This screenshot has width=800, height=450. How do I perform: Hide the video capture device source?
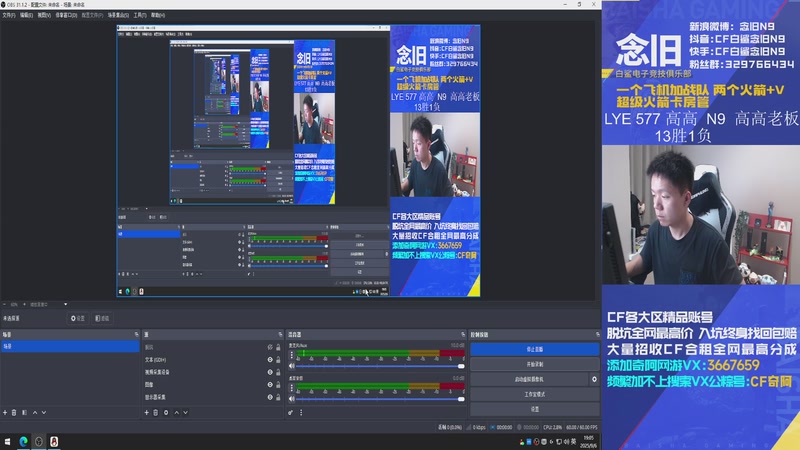tap(270, 372)
